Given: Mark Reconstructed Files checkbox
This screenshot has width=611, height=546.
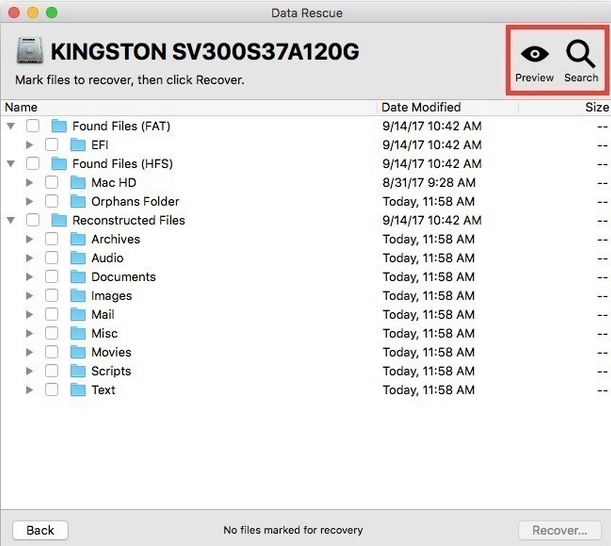Looking at the screenshot, I should (33, 220).
